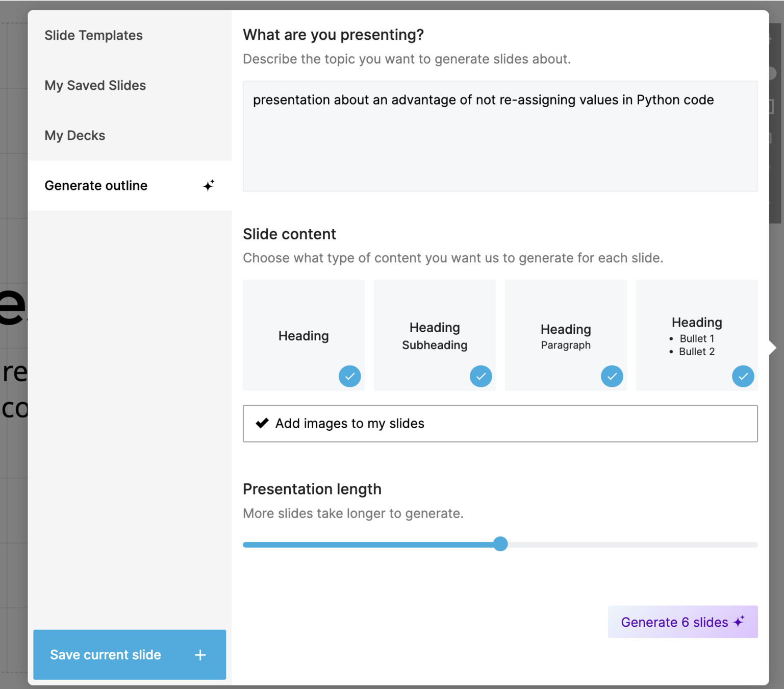Click the Generate 6 slides button
The height and width of the screenshot is (689, 784).
point(682,622)
